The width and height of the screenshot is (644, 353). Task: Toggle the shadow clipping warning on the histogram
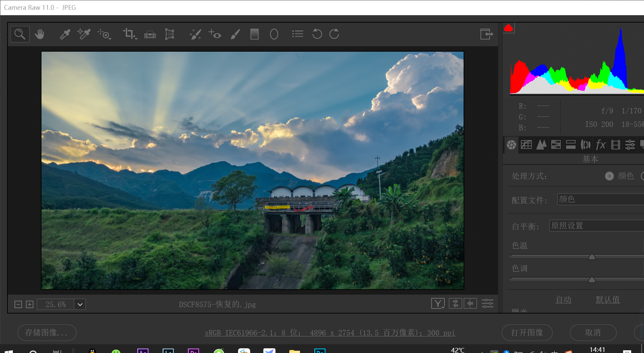coord(509,28)
